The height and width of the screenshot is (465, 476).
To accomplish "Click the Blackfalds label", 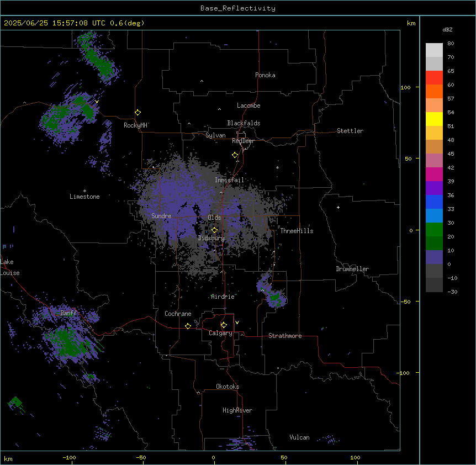I will 244,123.
